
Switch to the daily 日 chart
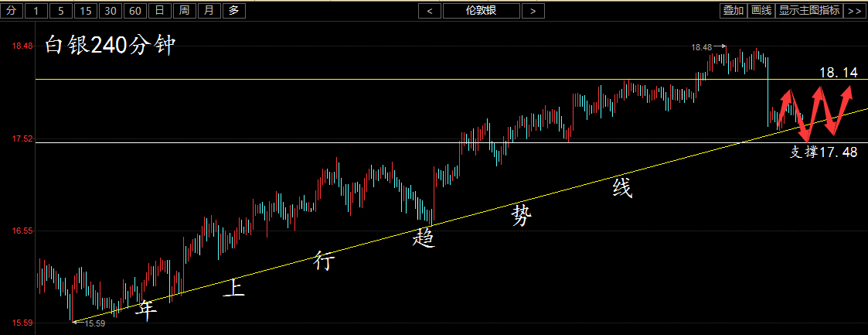159,10
